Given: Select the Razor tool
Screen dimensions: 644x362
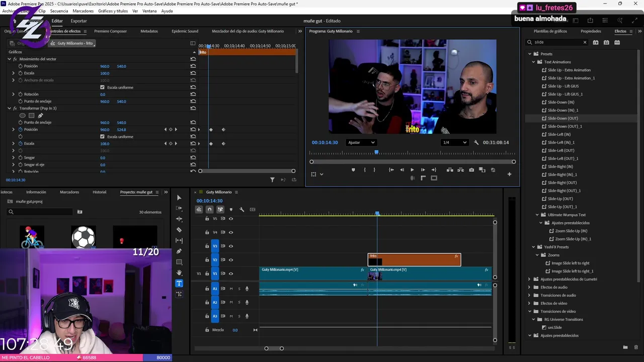Looking at the screenshot, I should [179, 230].
